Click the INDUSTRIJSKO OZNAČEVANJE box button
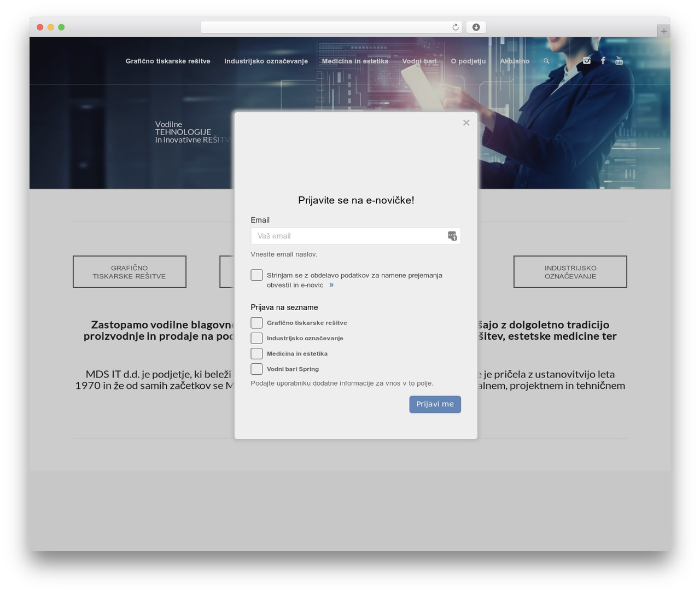The width and height of the screenshot is (700, 593). click(570, 272)
